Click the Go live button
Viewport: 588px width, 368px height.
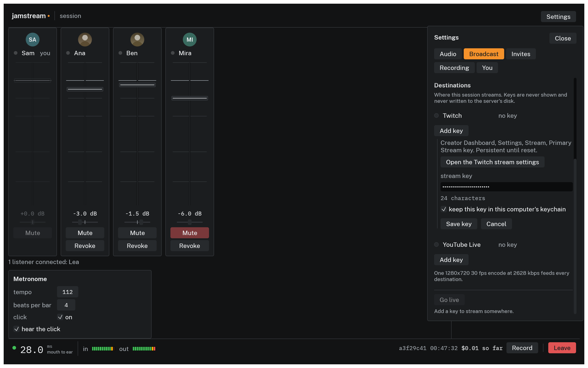tap(449, 300)
